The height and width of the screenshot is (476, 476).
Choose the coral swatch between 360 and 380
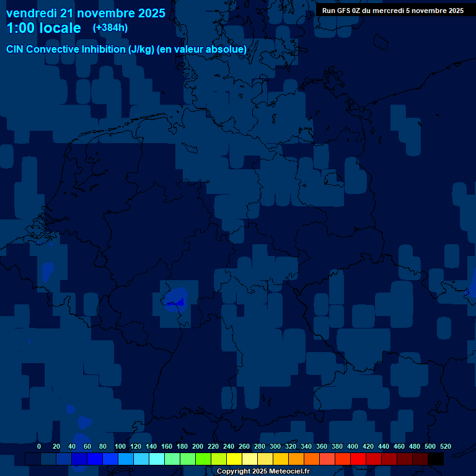click(x=327, y=459)
